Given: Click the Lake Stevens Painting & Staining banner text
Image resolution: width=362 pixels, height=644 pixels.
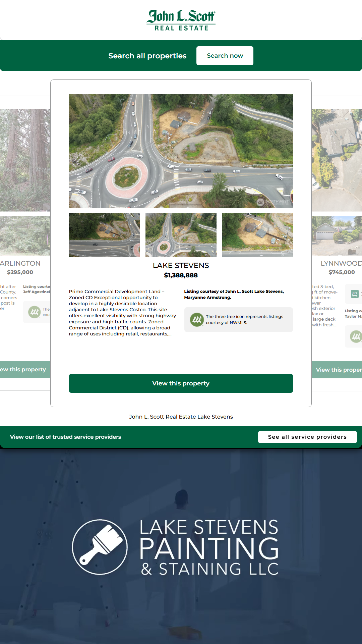Looking at the screenshot, I should 209,547.
